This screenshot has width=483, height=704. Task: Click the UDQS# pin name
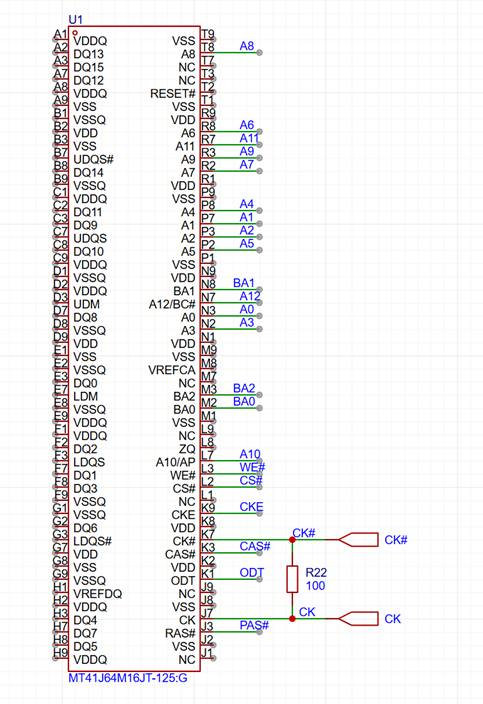(93, 159)
